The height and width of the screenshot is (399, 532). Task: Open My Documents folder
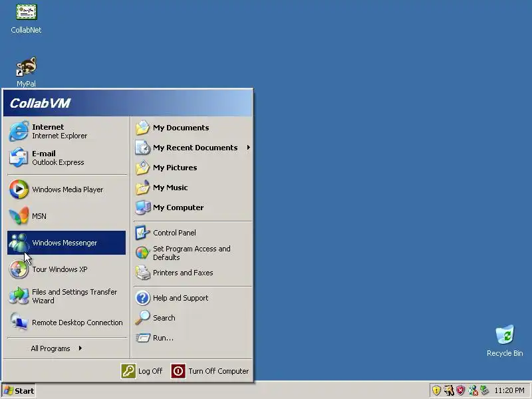pyautogui.click(x=193, y=128)
